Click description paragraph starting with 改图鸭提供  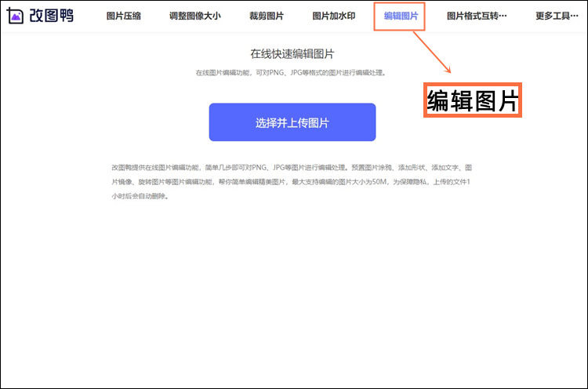click(x=292, y=182)
